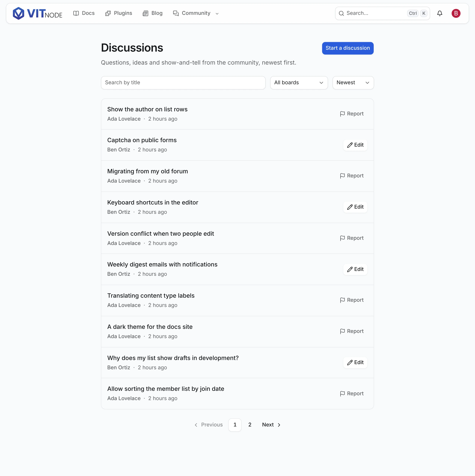This screenshot has width=475, height=476.
Task: Open 'Why does my list show drafts in development?'
Action: (x=173, y=358)
